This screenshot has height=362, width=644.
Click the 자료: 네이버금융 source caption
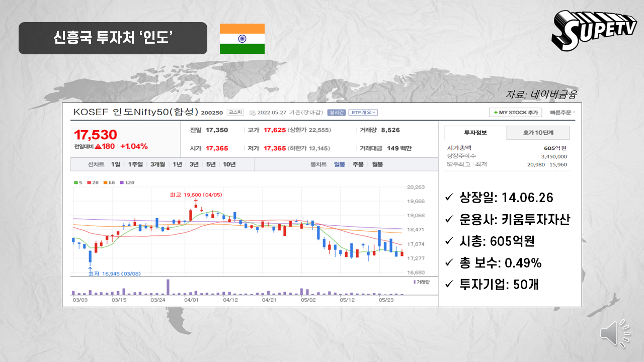(x=541, y=94)
